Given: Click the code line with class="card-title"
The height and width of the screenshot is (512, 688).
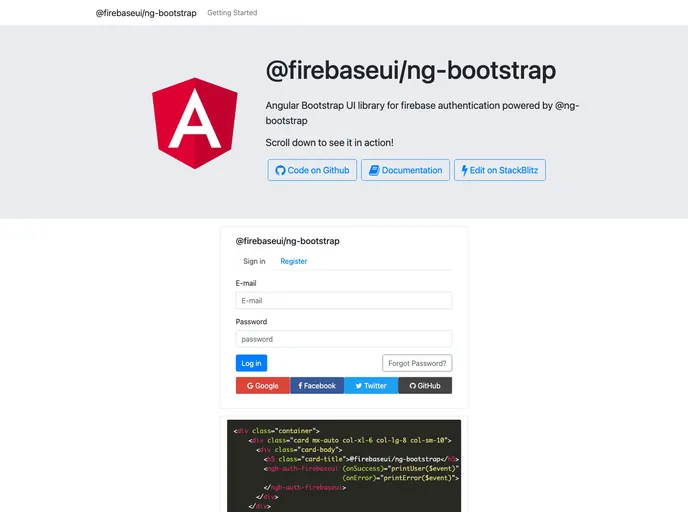Looking at the screenshot, I should pyautogui.click(x=362, y=459).
